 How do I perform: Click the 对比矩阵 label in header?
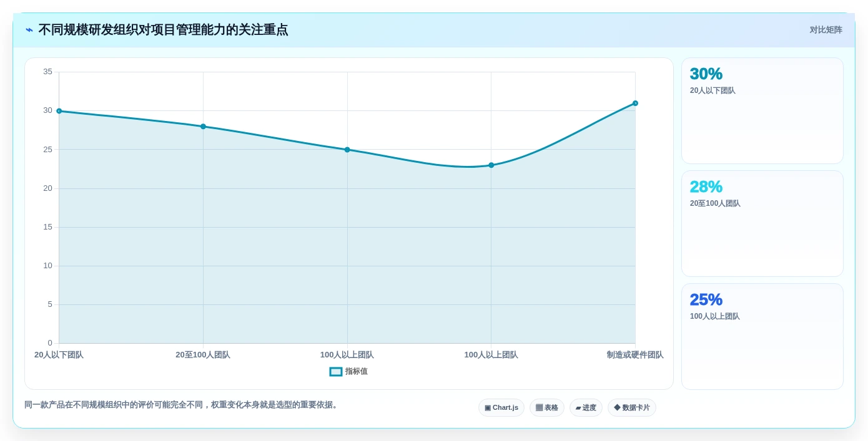(826, 30)
